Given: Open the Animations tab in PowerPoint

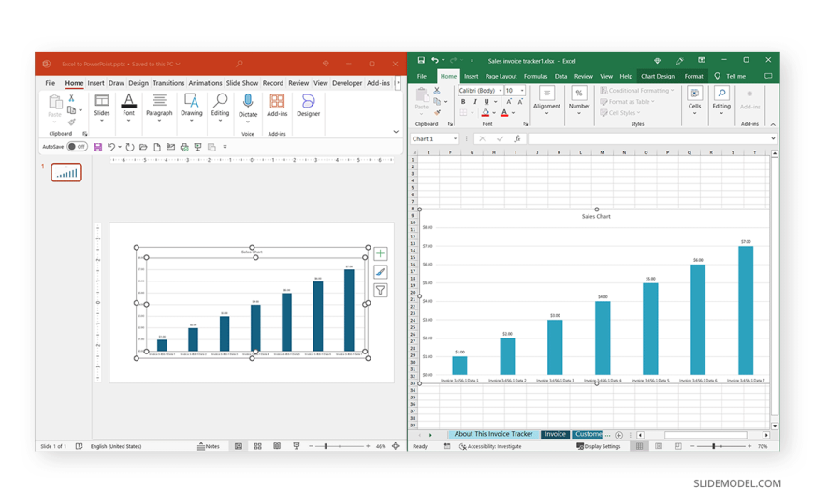Looking at the screenshot, I should click(x=205, y=83).
